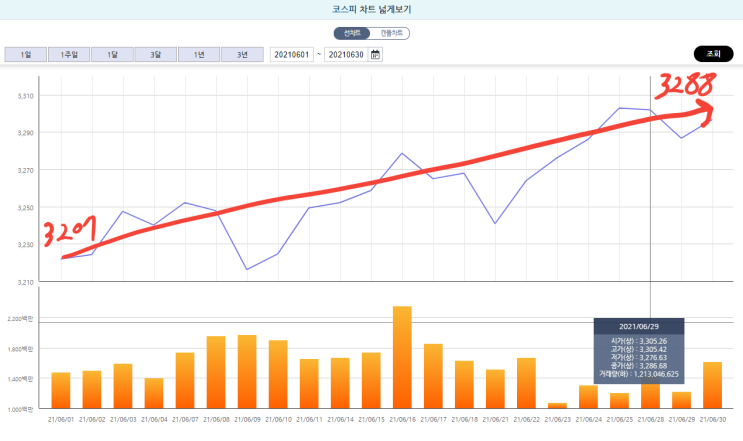The height and width of the screenshot is (441, 743).
Task: Click the 21/06/02 volume bar
Action: tap(92, 389)
